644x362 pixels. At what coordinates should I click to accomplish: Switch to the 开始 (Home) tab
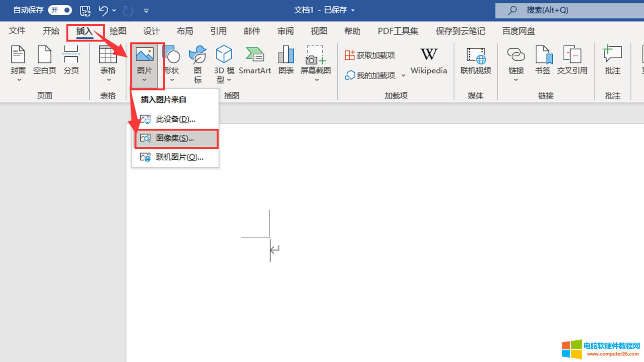point(51,31)
